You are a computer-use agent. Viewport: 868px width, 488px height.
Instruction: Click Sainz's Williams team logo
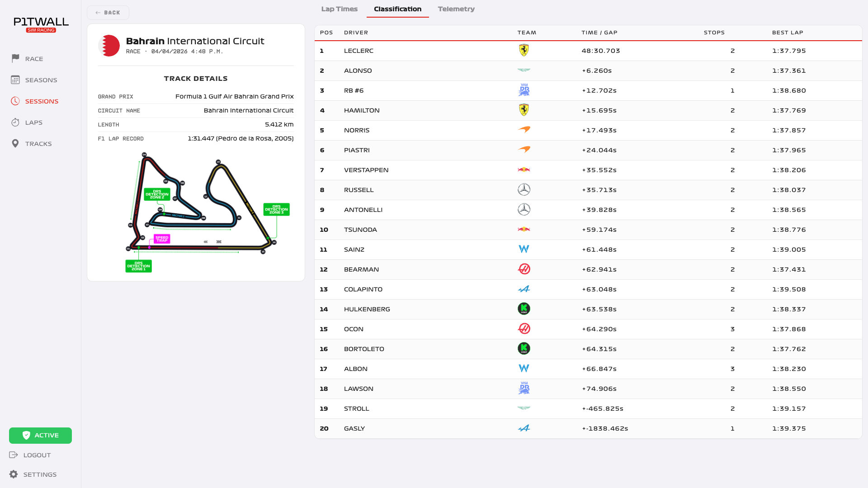click(524, 249)
